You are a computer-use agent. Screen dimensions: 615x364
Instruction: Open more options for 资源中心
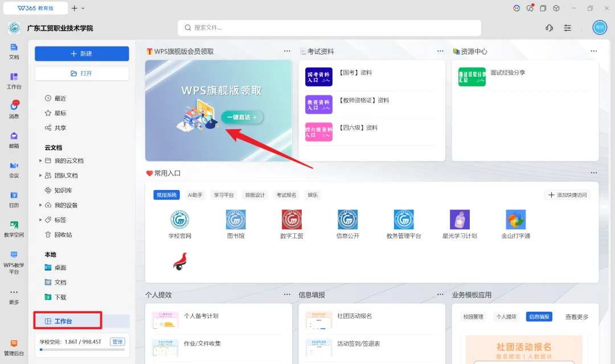point(593,51)
